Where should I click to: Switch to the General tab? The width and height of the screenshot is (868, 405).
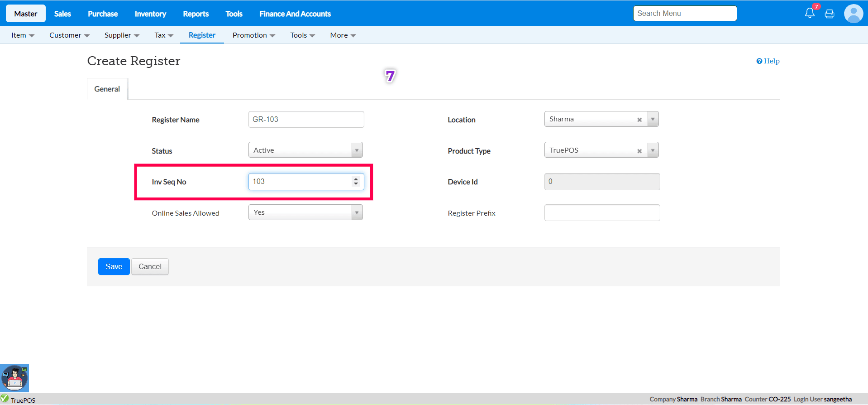click(x=107, y=89)
